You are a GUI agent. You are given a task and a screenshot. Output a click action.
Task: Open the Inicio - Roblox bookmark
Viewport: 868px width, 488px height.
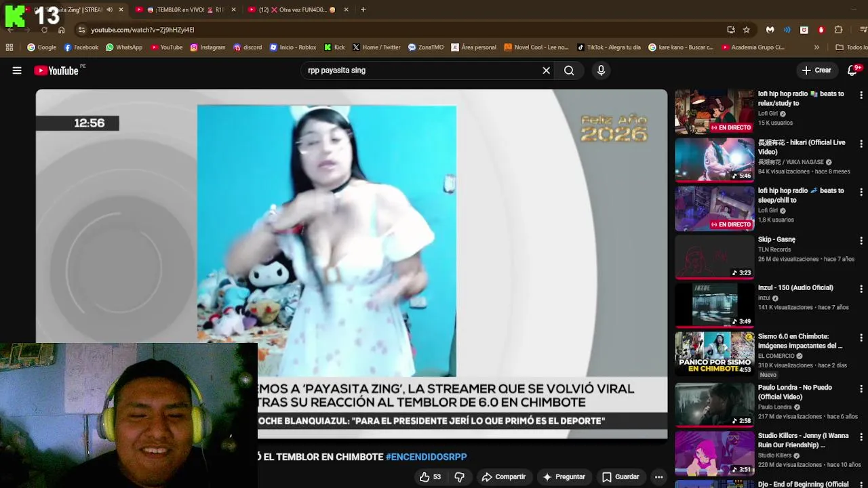point(293,47)
